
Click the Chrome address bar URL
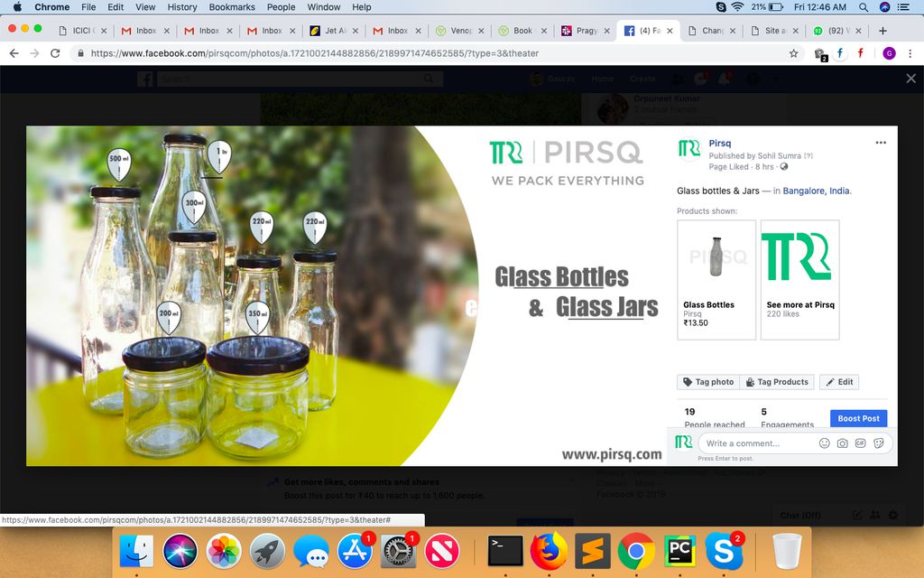[315, 53]
